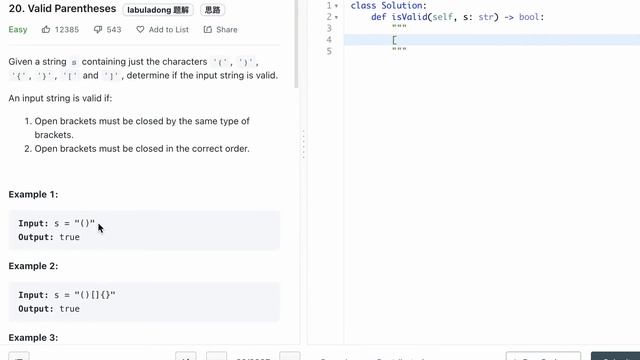
Task: Click the 'def isValid' code line
Action: click(x=458, y=17)
